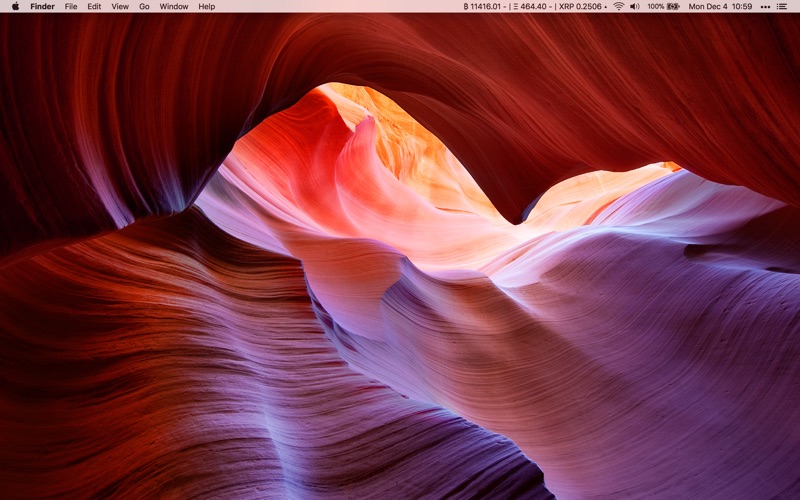Open the battery charging icon menu
This screenshot has width=800, height=500.
tap(673, 7)
